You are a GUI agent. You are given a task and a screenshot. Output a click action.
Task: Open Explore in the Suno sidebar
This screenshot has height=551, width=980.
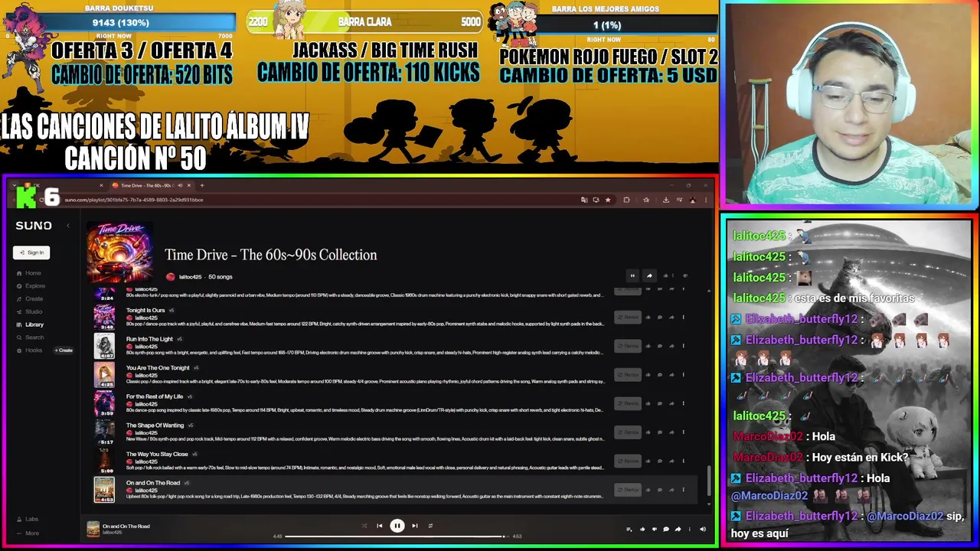tap(31, 286)
